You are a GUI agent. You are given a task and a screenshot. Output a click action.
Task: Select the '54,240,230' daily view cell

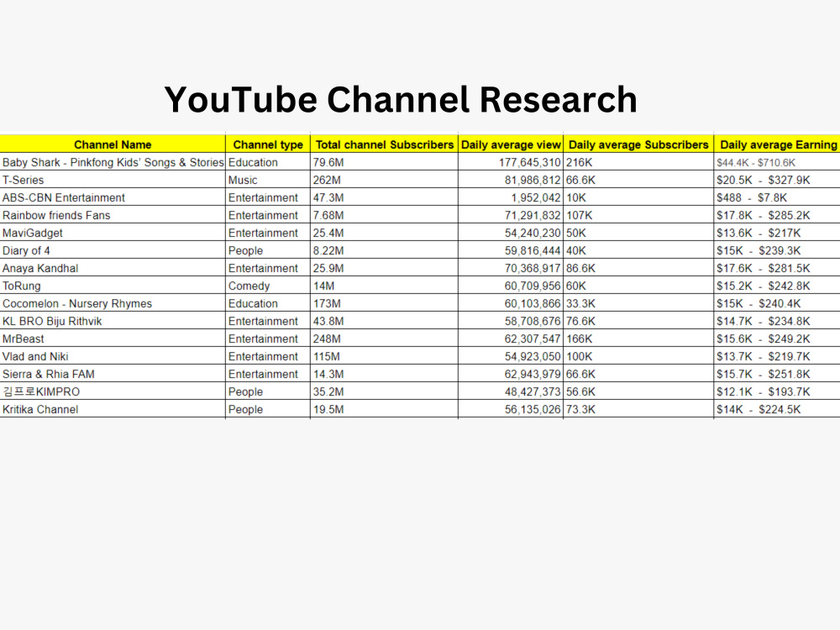(x=511, y=233)
